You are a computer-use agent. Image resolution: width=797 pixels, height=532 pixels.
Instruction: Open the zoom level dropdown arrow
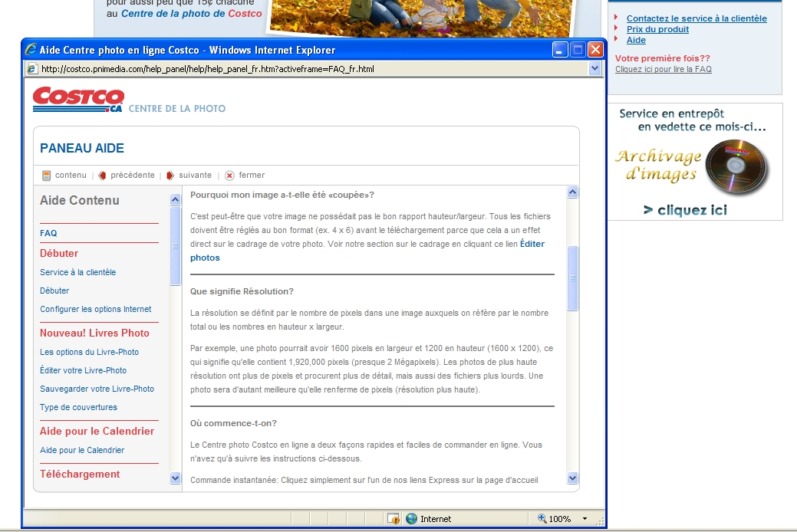click(585, 519)
